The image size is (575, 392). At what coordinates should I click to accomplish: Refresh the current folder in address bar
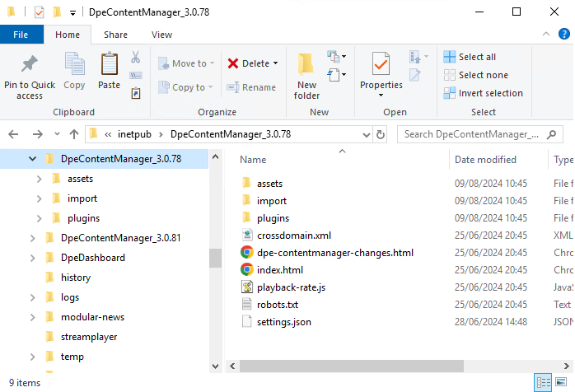click(381, 134)
